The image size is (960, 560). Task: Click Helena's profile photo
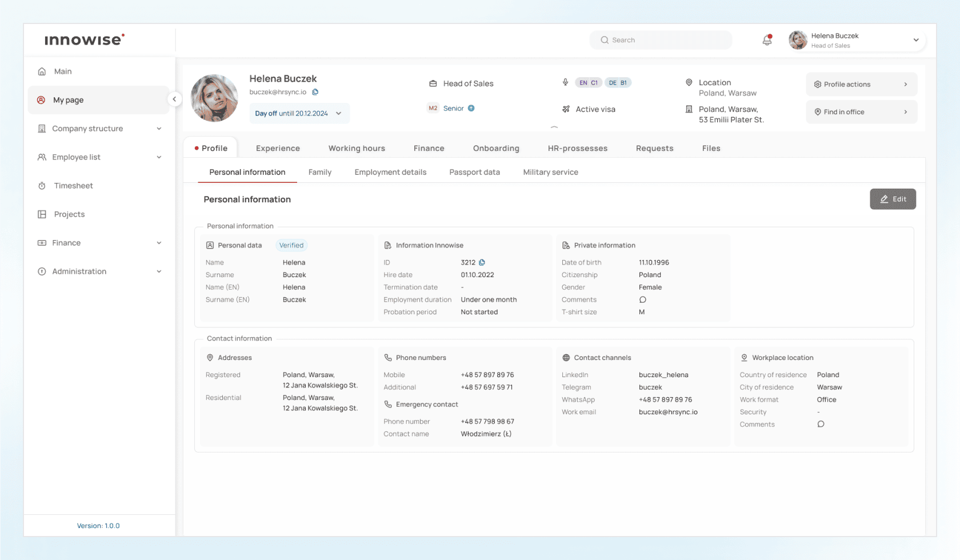pyautogui.click(x=214, y=98)
